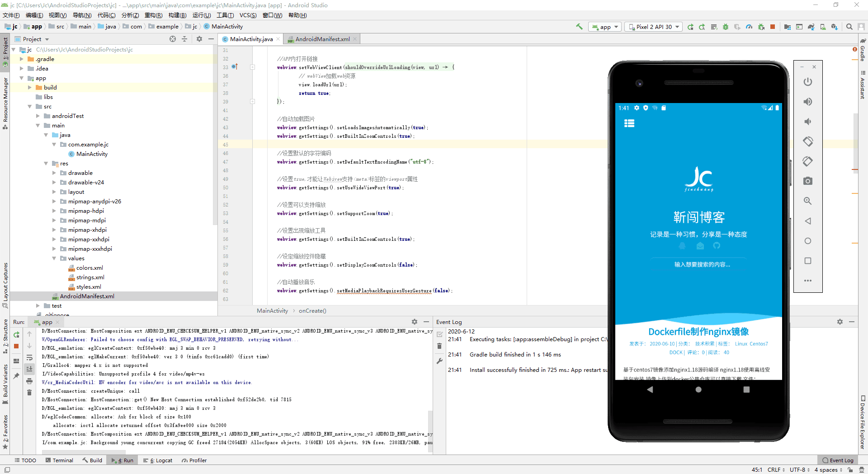868x474 pixels.
Task: Open the 重构(R) menu
Action: (x=154, y=15)
